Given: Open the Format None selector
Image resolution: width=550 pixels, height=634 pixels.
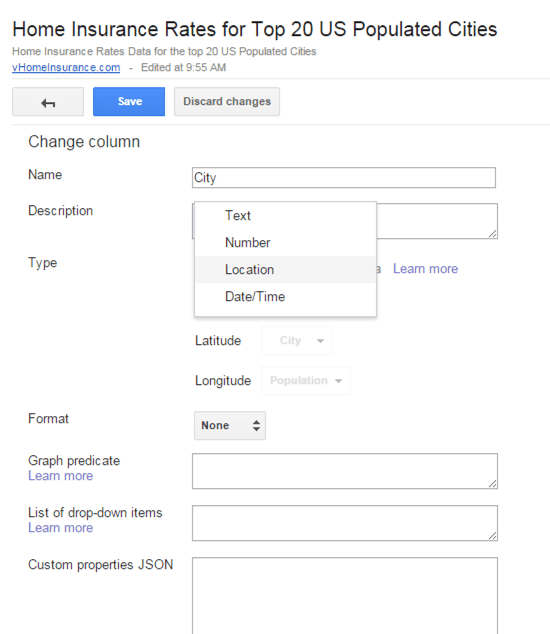Looking at the screenshot, I should tap(230, 425).
